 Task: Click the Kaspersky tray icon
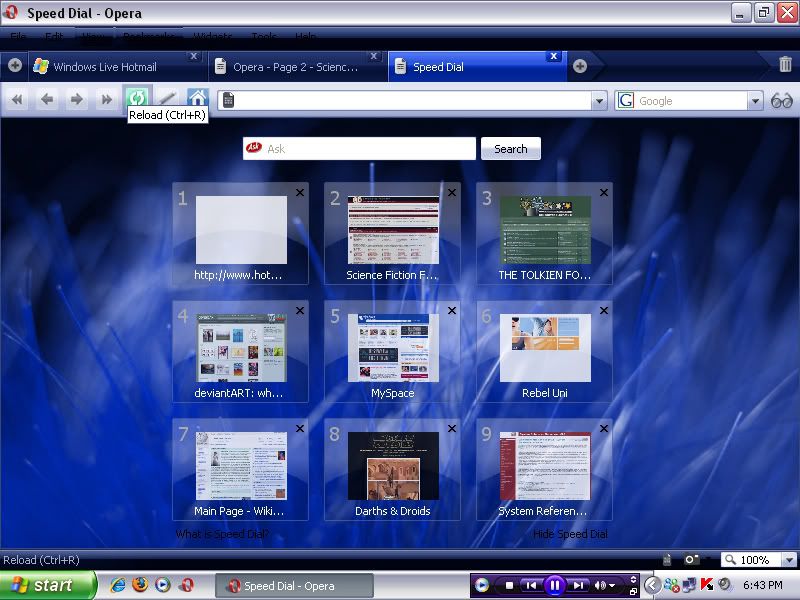tap(707, 585)
